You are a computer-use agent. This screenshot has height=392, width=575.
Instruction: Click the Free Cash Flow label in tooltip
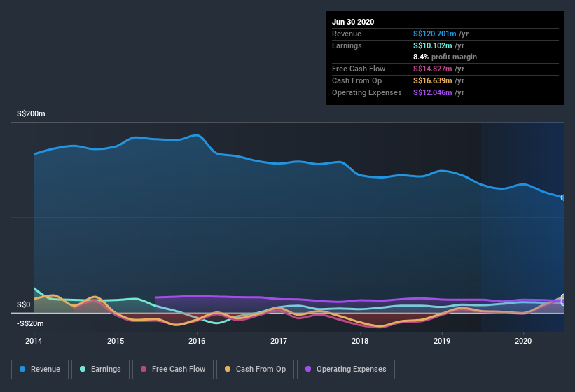tap(359, 69)
